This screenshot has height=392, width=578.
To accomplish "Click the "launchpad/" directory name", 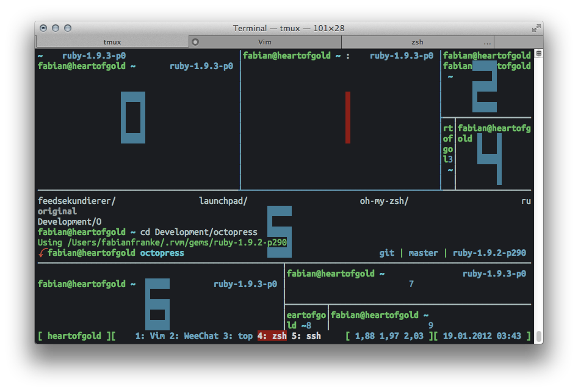I will pos(223,201).
